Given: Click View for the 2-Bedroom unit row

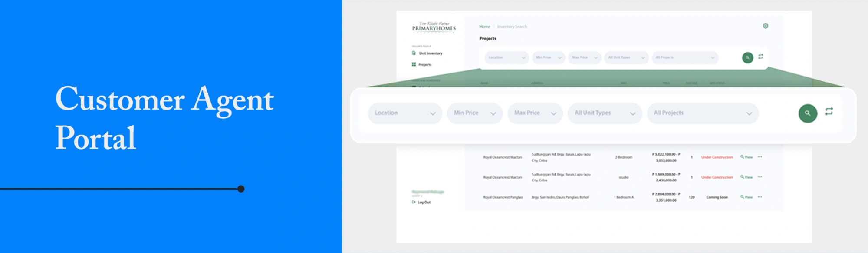Looking at the screenshot, I should pyautogui.click(x=746, y=157).
